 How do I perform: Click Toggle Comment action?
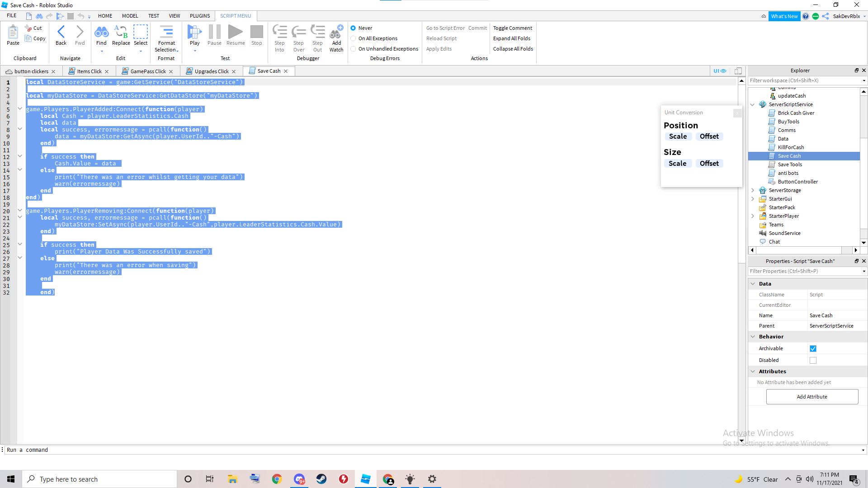(x=512, y=28)
